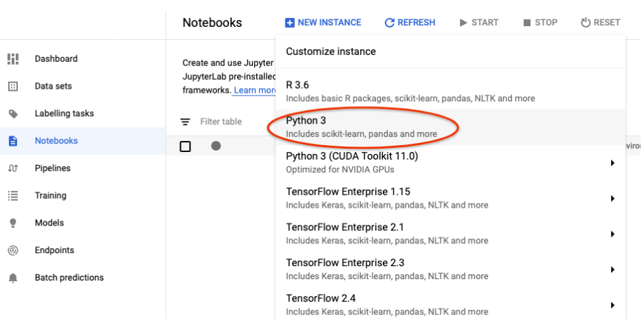Toggle the select-all table checkbox
Image resolution: width=644 pixels, height=328 pixels.
pos(185,146)
